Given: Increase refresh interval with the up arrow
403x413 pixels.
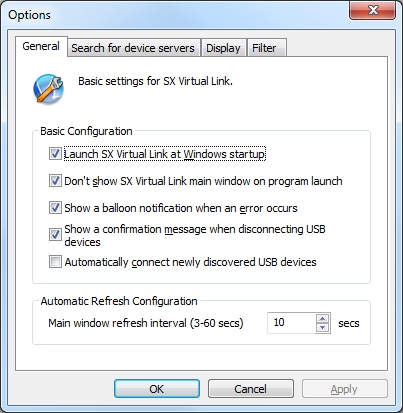Looking at the screenshot, I should (x=322, y=318).
